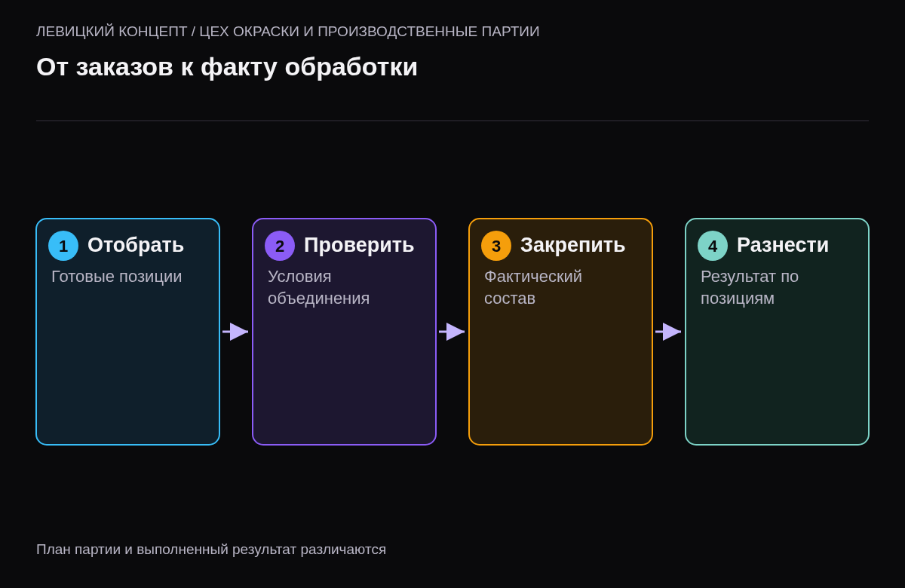This screenshot has width=905, height=588.
Task: Select the 'Проверить' step title
Action: 359,245
